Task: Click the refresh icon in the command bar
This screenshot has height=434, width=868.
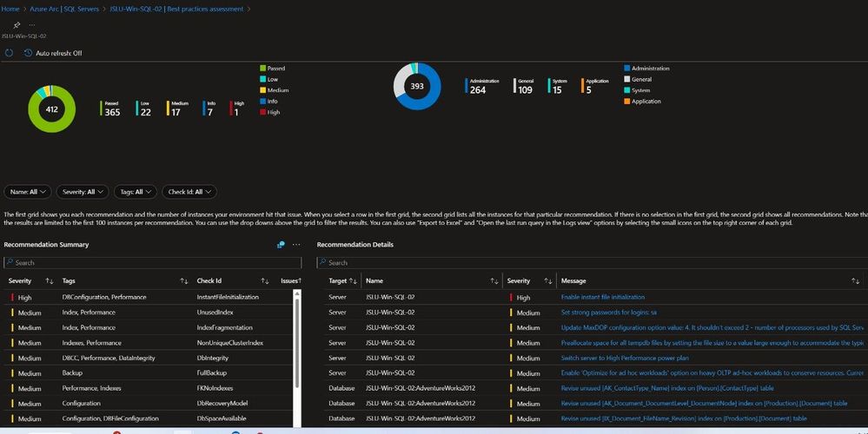Action: 9,53
